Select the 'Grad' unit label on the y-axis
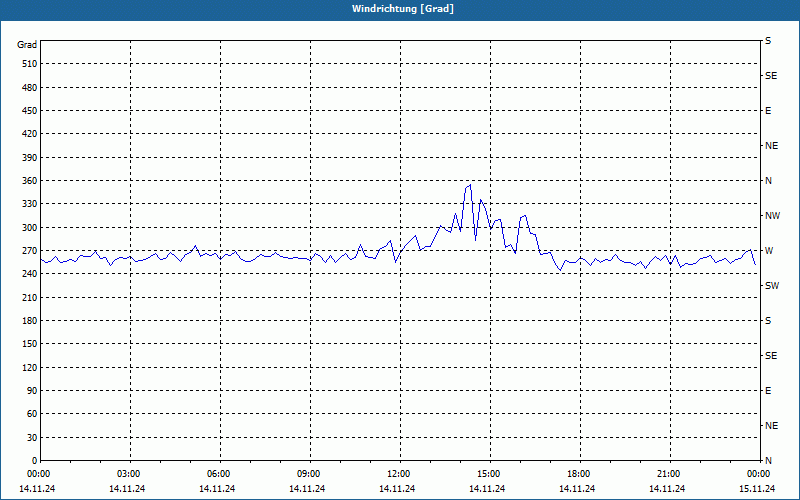 [x=27, y=45]
